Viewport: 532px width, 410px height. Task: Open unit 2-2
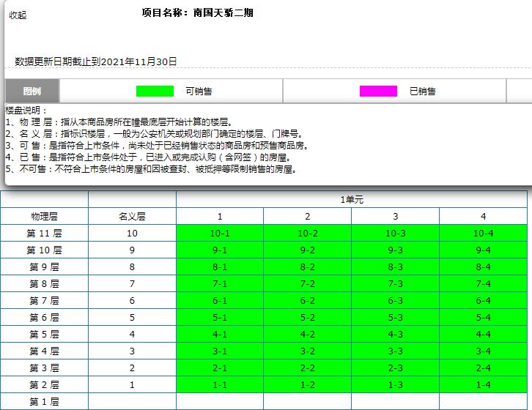[x=307, y=368]
